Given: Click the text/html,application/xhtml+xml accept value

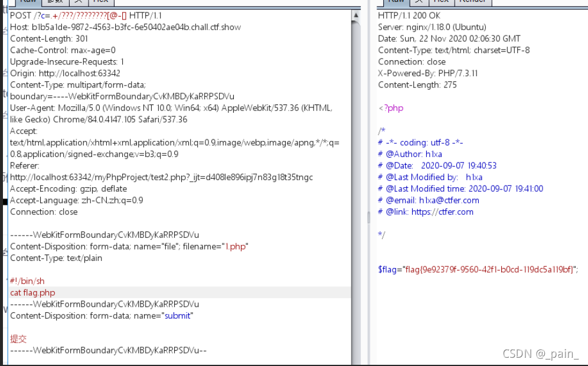Looking at the screenshot, I should (x=174, y=142).
